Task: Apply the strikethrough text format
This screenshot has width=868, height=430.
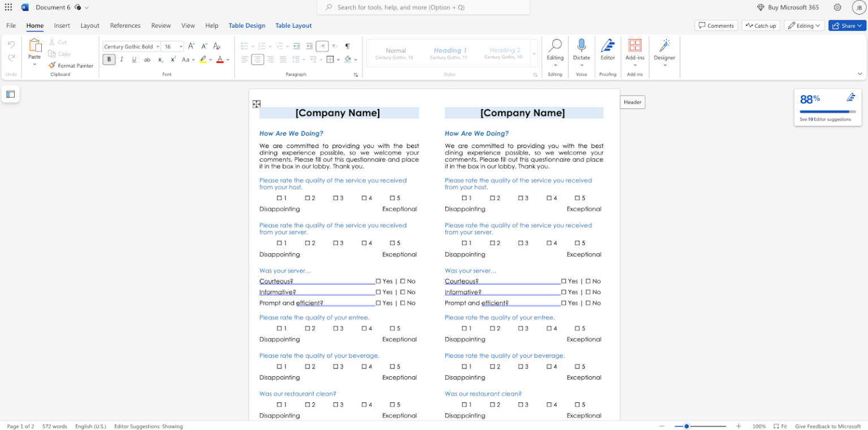Action: [x=147, y=59]
